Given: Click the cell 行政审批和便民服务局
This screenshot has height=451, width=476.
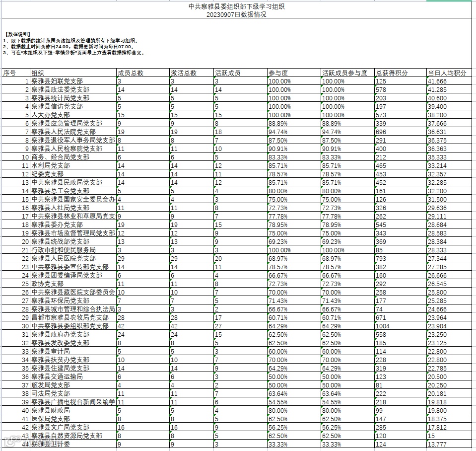Looking at the screenshot, I should tap(73, 250).
